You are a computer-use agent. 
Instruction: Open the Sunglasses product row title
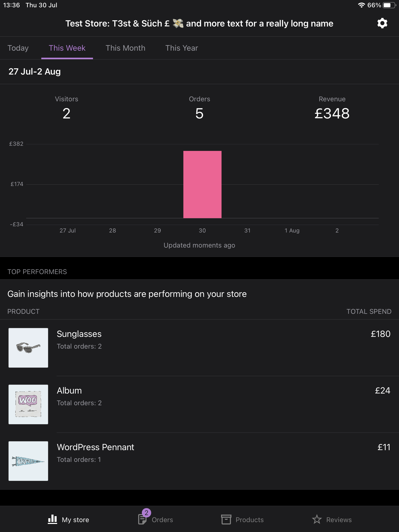click(79, 334)
